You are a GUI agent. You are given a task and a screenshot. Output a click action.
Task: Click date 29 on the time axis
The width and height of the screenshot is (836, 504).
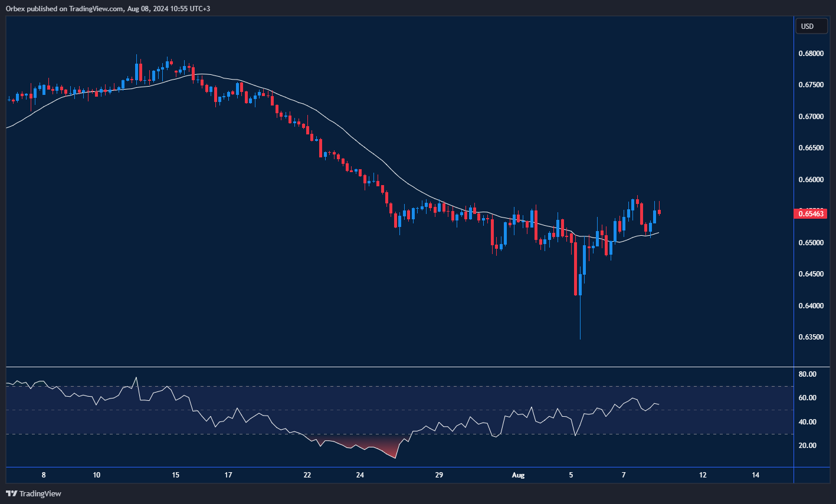pyautogui.click(x=438, y=475)
